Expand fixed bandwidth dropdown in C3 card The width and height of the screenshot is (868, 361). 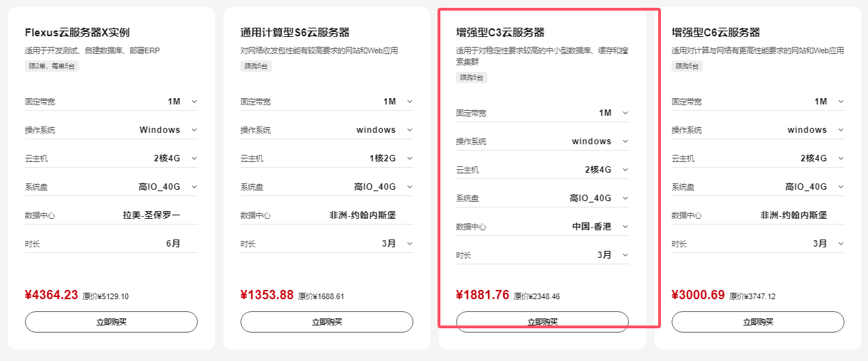[x=542, y=113]
